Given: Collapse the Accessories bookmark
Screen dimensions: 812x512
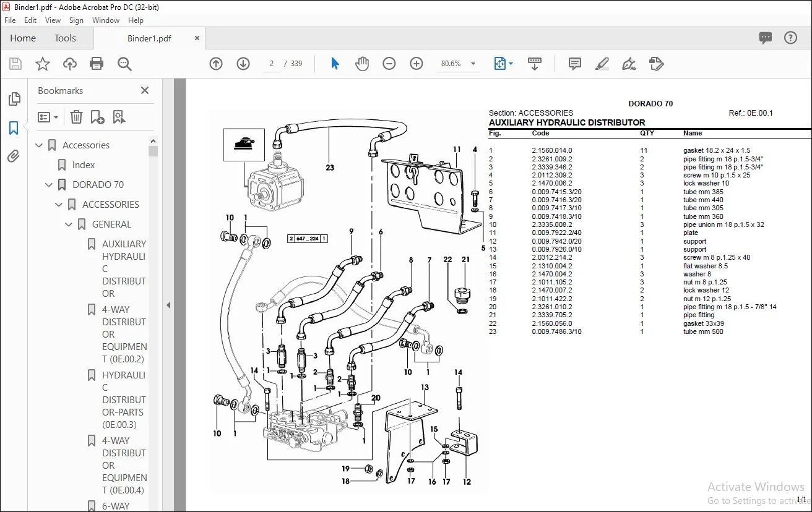Looking at the screenshot, I should (40, 145).
